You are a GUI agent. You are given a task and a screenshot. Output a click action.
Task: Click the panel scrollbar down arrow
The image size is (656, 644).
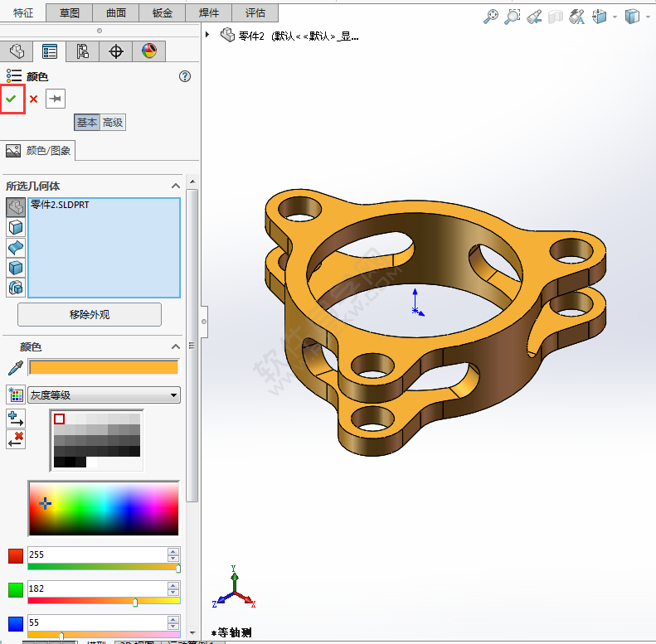point(192,633)
